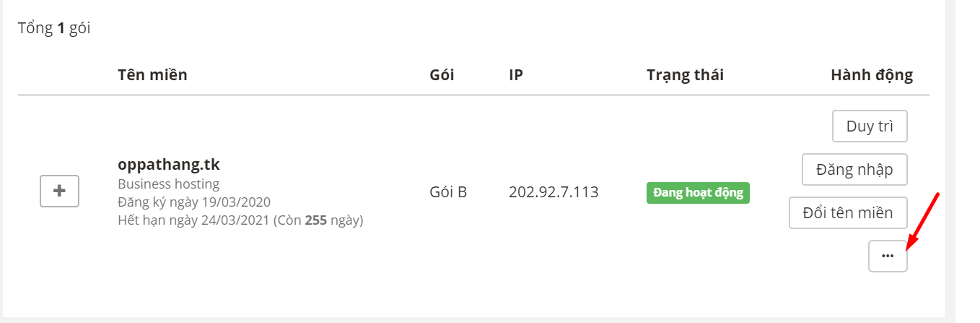
Task: Click the IP column header
Action: tap(516, 75)
